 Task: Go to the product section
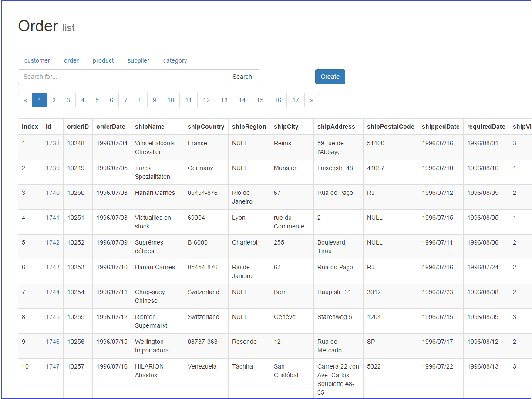(103, 60)
